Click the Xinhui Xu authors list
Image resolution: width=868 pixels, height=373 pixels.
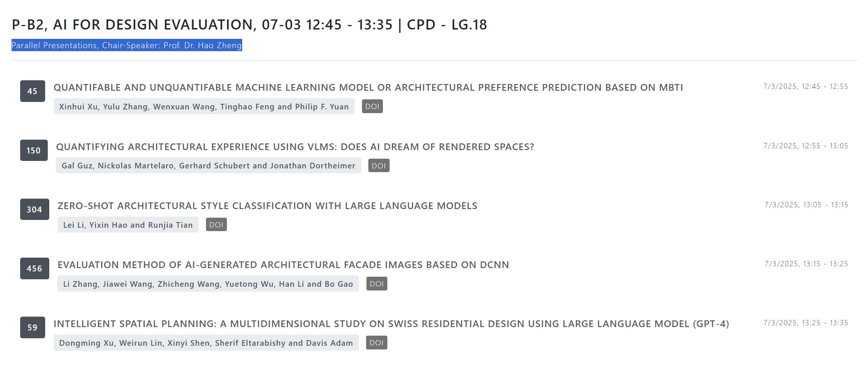pos(204,106)
